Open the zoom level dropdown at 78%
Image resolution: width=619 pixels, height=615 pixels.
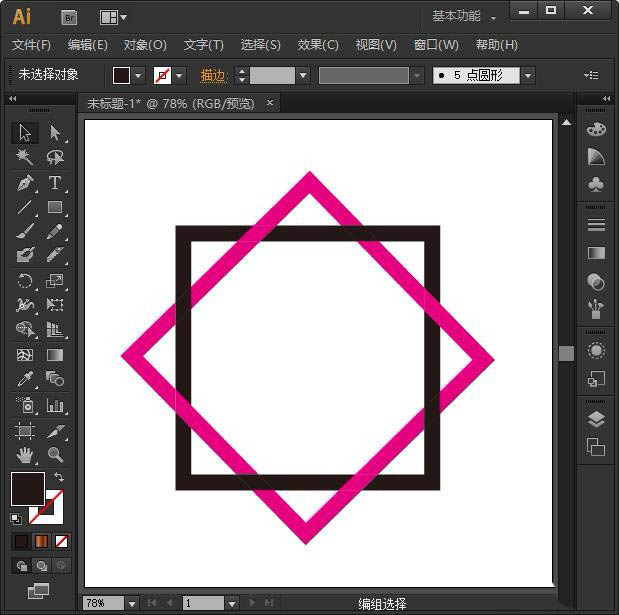coord(132,604)
